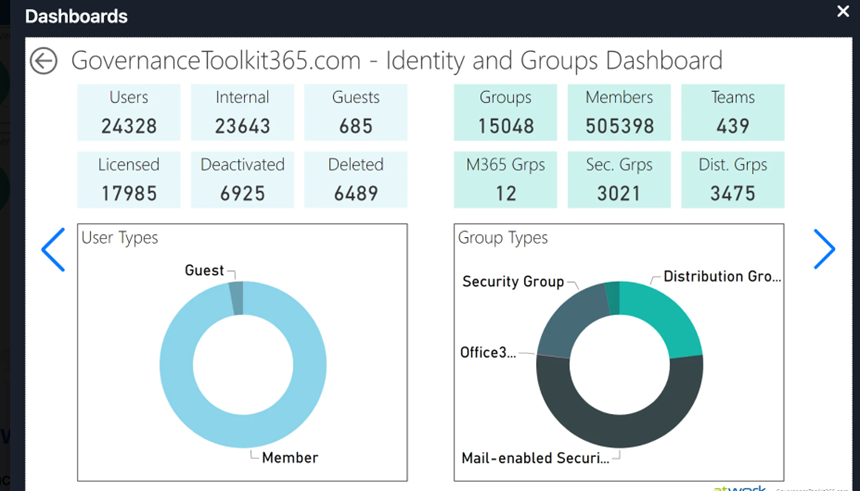The width and height of the screenshot is (860, 491).
Task: Click the Deleted 6489 card
Action: pyautogui.click(x=356, y=180)
